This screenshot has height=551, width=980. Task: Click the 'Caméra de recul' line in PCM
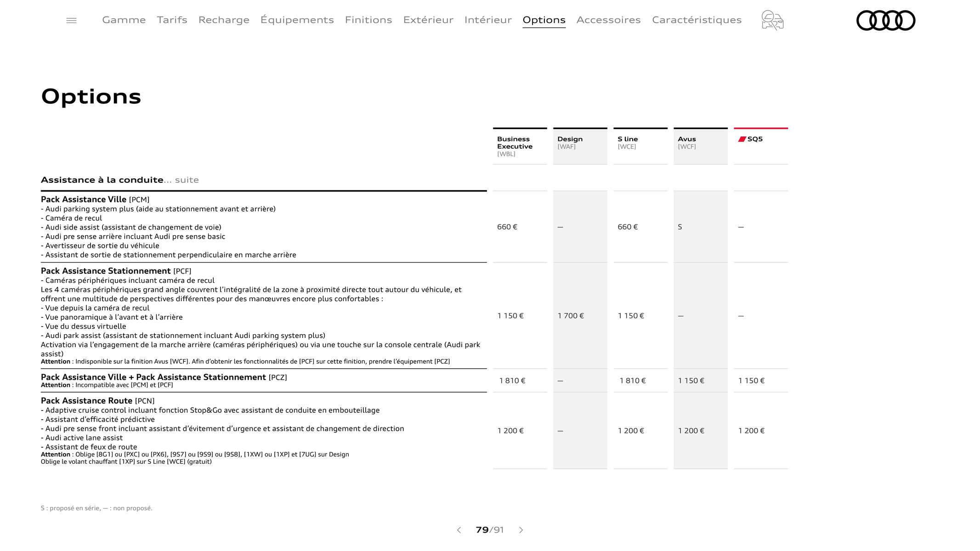point(71,218)
